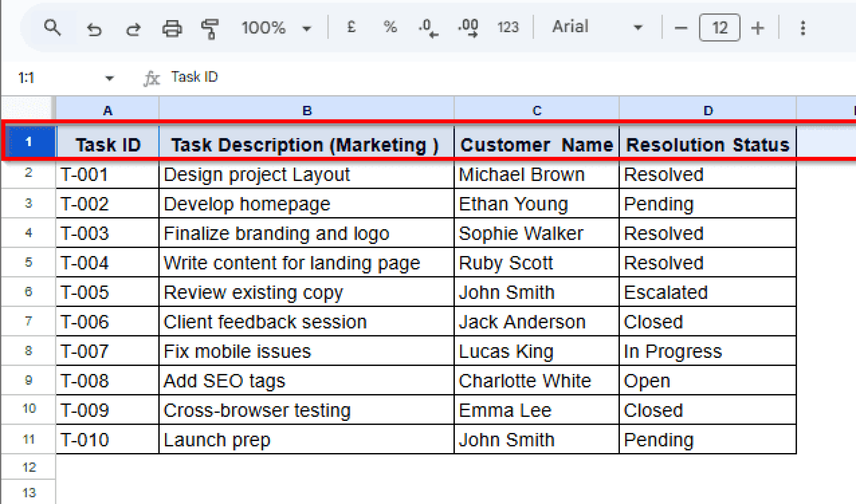Open the name box dropdown
This screenshot has height=504, width=856.
[109, 77]
